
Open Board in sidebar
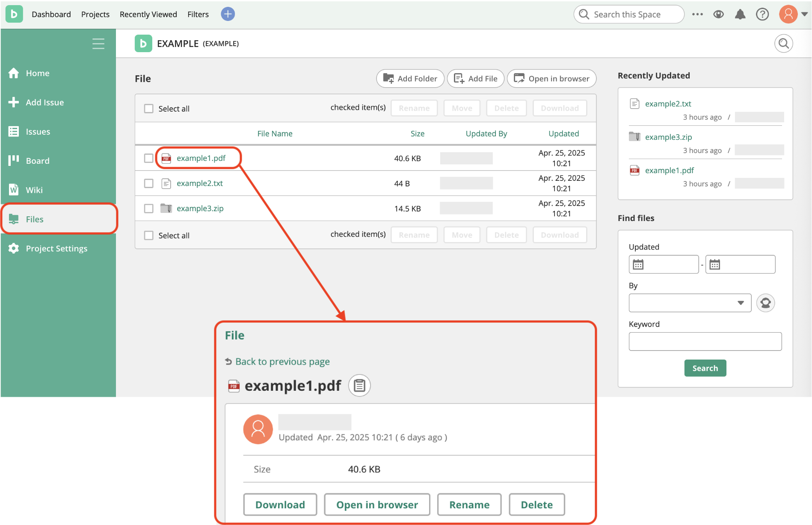pyautogui.click(x=58, y=161)
